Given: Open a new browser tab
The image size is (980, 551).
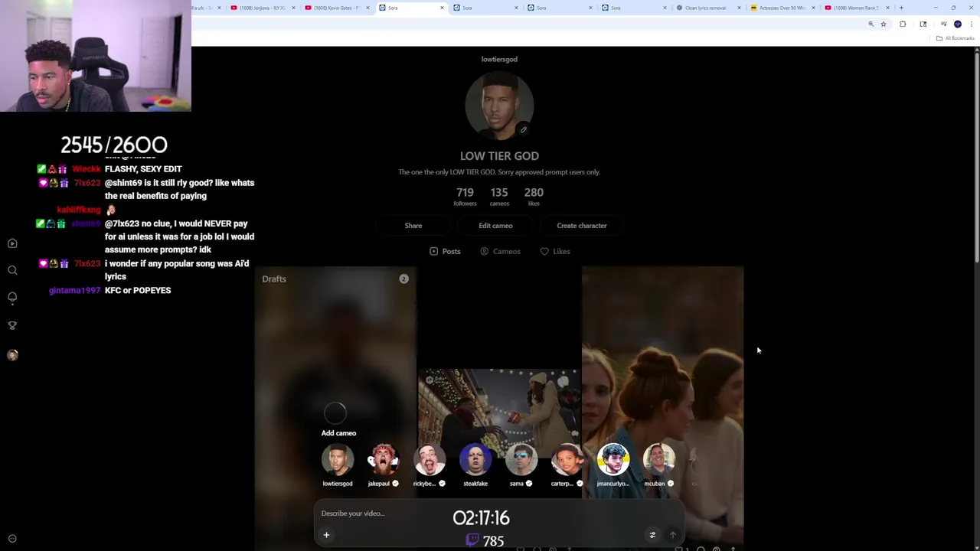Looking at the screenshot, I should [901, 8].
